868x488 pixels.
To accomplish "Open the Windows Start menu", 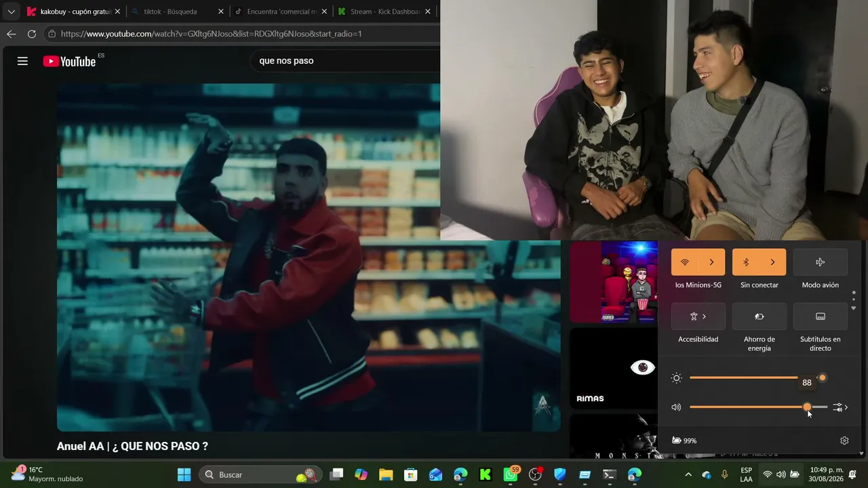I will coord(184,474).
